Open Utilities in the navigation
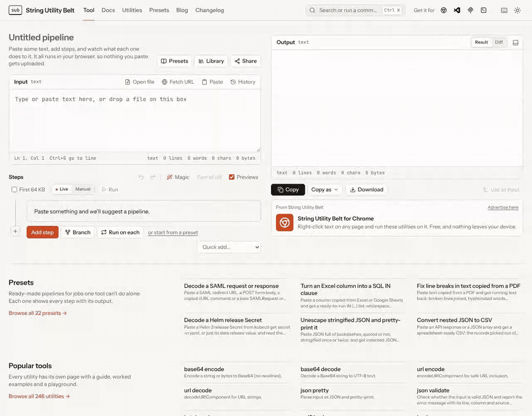Viewport: 532px width, 416px height. (132, 10)
